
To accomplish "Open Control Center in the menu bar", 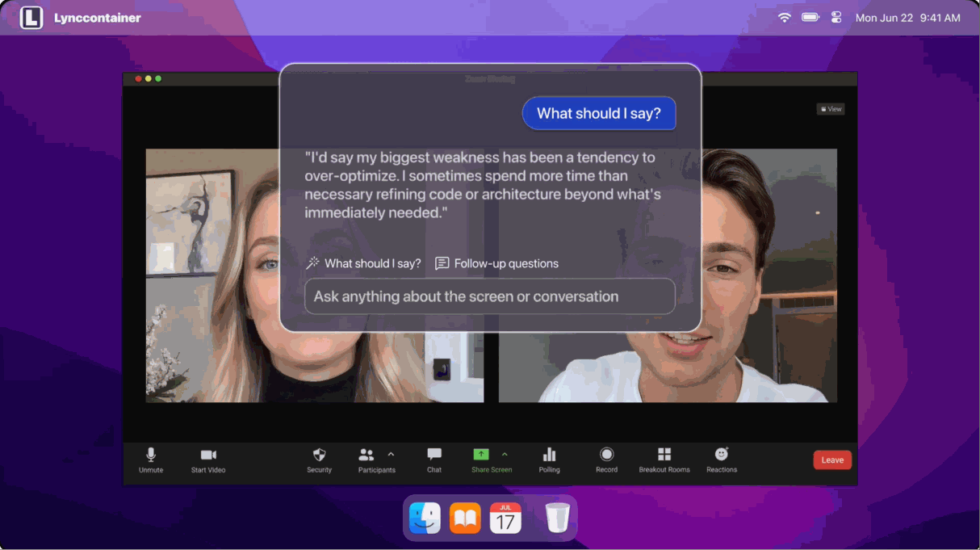I will (x=836, y=18).
